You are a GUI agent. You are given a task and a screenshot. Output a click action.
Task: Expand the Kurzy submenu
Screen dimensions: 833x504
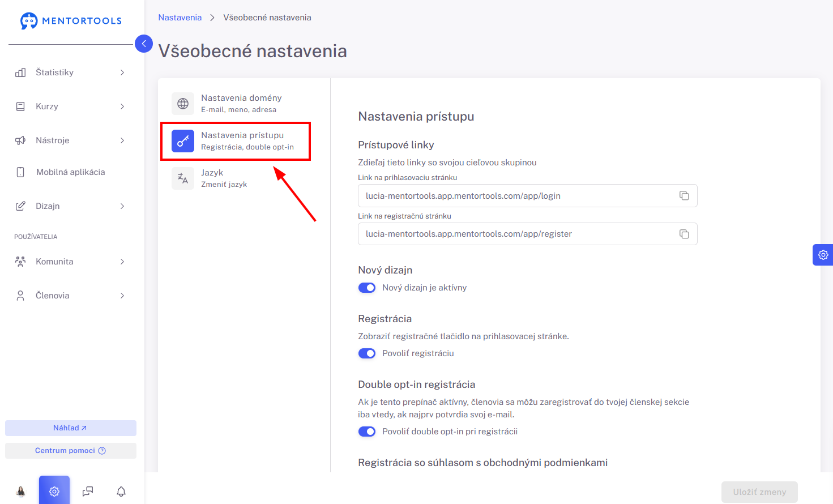[71, 106]
